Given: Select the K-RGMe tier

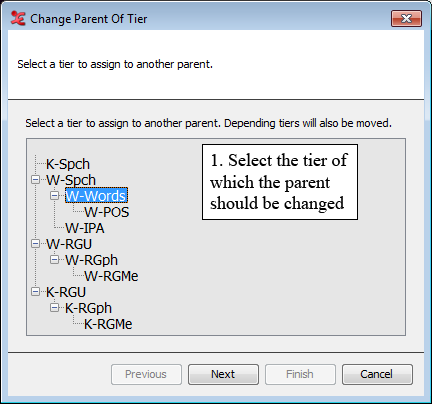Looking at the screenshot, I should tap(108, 324).
